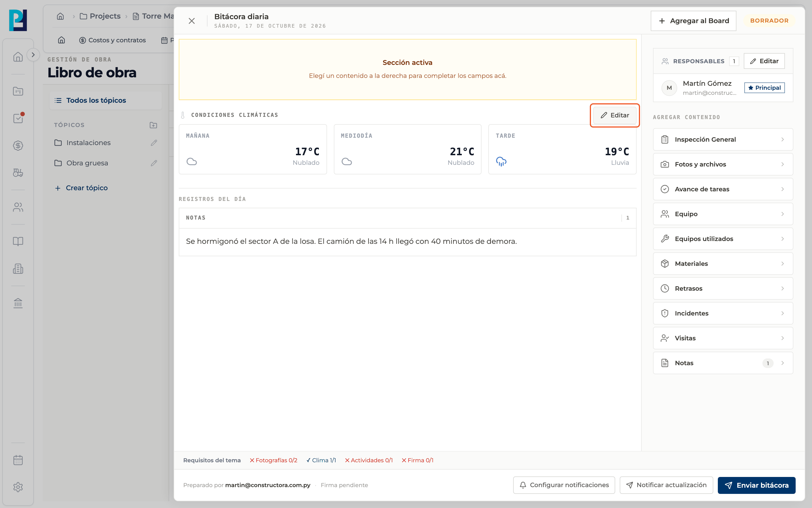Select Todos los tópicos
This screenshot has height=508, width=812.
[106, 100]
